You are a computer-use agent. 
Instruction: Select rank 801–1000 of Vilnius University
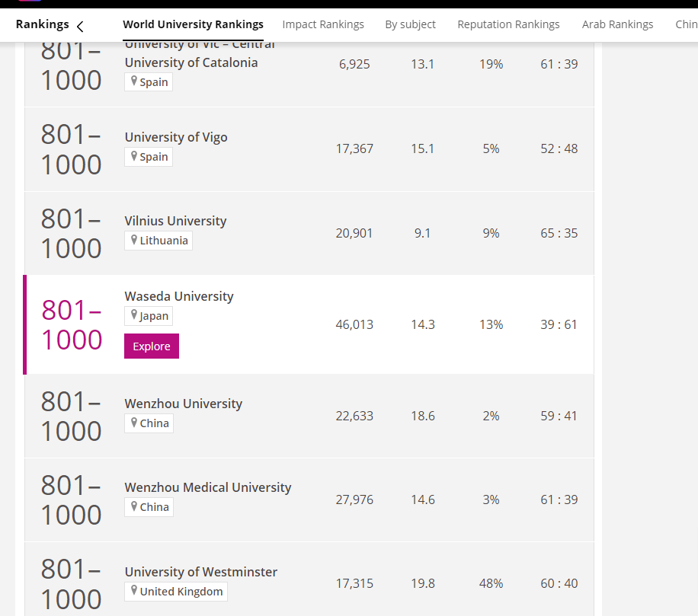point(71,234)
